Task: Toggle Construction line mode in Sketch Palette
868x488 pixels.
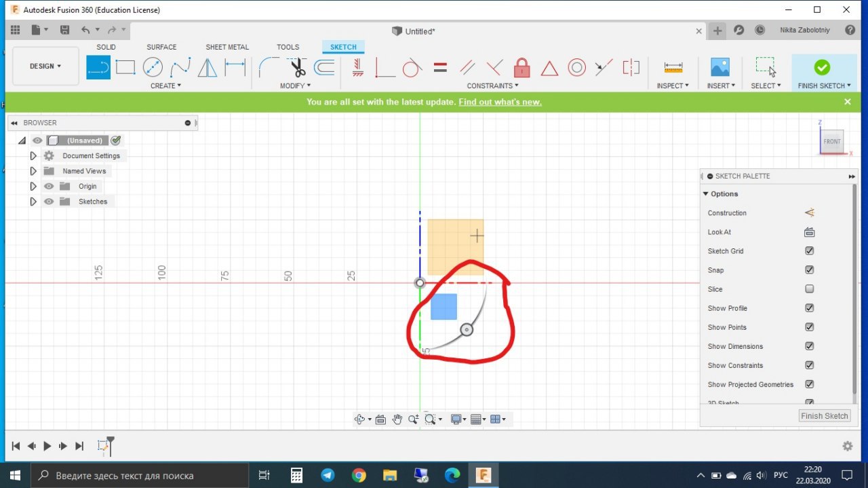Action: (809, 212)
